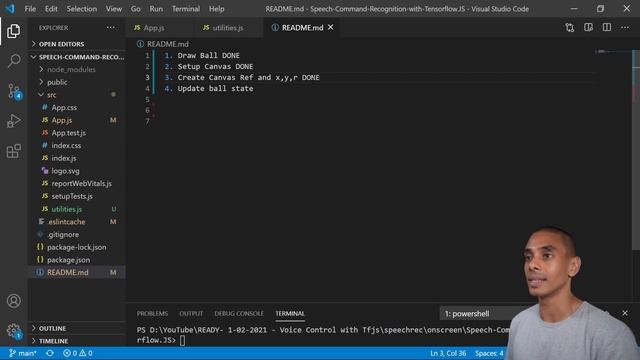
Task: Expand the public folder
Action: tap(57, 82)
